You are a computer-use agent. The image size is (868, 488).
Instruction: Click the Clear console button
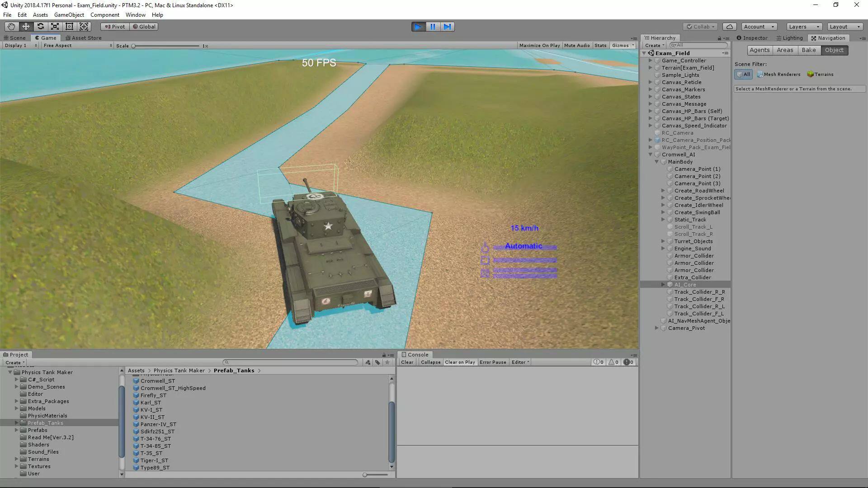click(407, 362)
